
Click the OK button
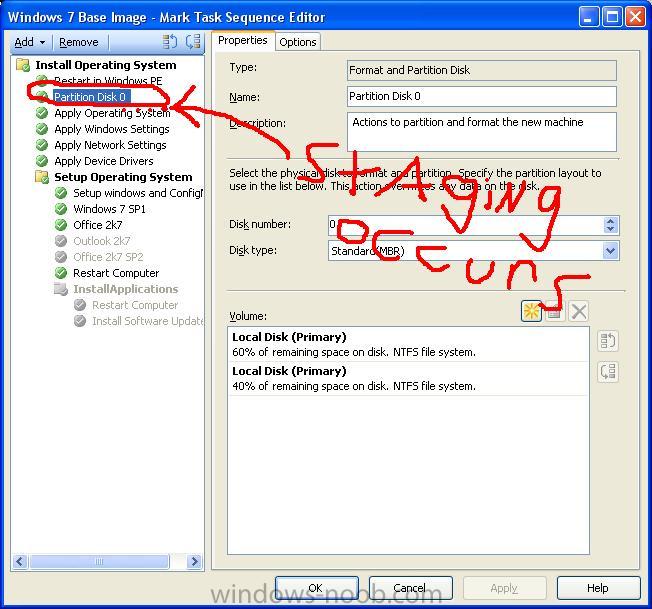(x=316, y=588)
